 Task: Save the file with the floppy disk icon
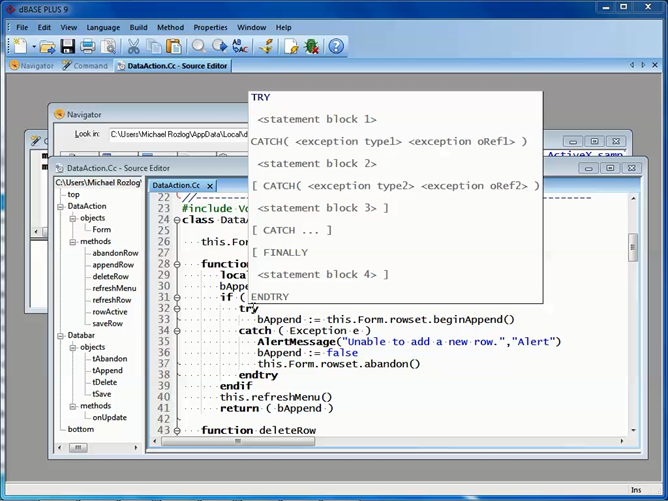tap(68, 46)
